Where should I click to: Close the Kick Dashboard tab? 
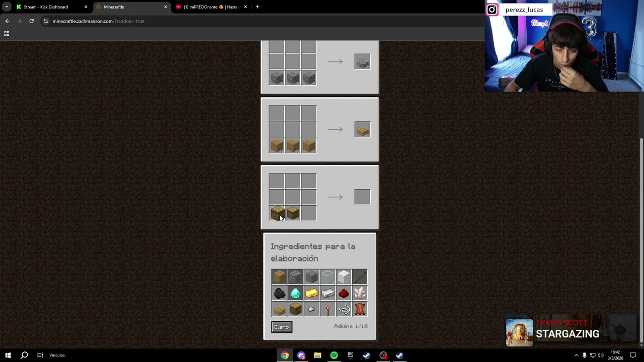86,7
